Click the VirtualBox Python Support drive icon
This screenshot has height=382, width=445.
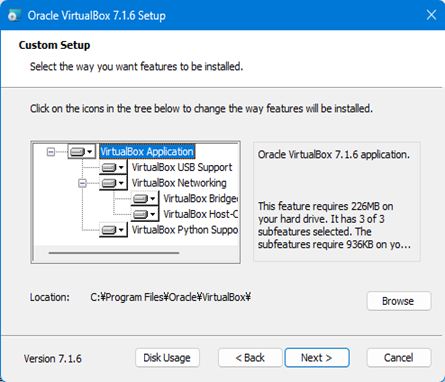pos(109,230)
